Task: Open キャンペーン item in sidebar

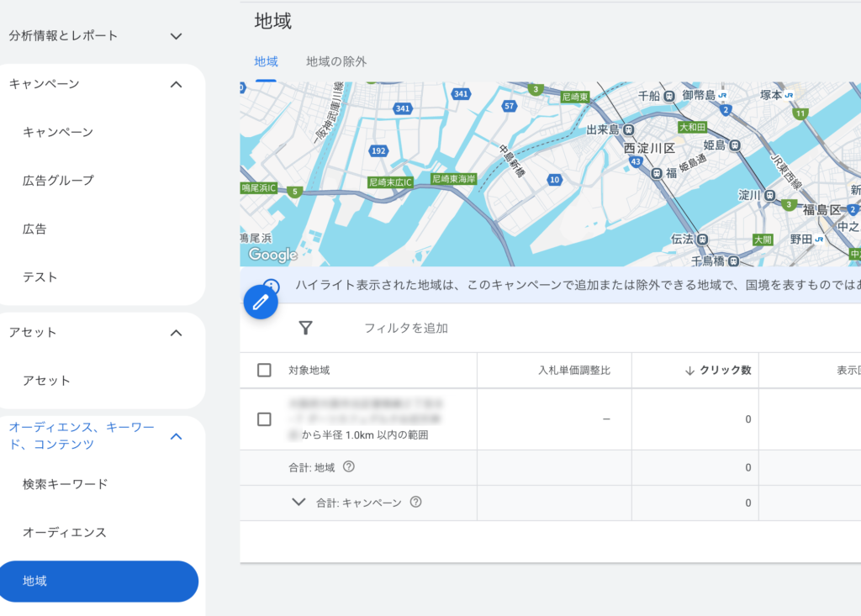Action: [x=58, y=132]
